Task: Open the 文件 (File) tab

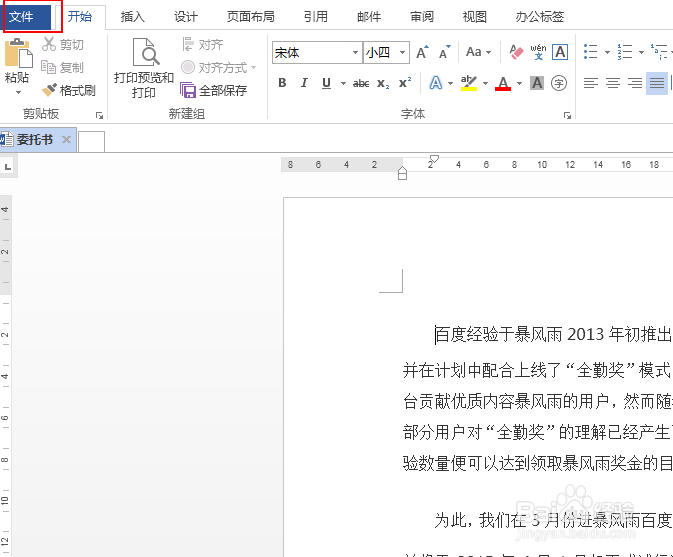Action: point(27,17)
